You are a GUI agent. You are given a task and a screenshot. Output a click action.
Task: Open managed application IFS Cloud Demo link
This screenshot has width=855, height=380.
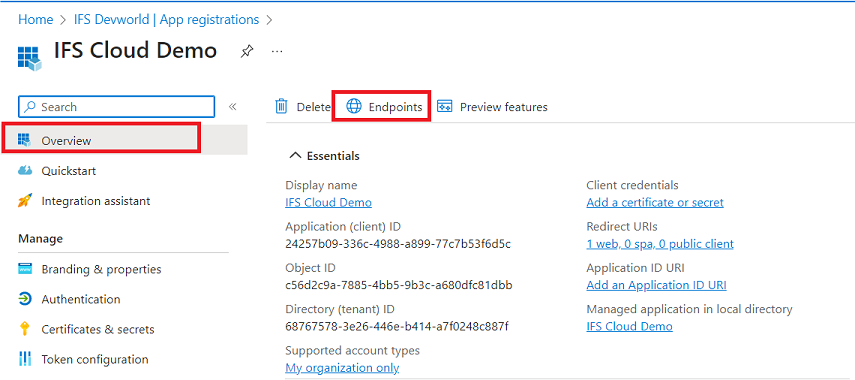(629, 327)
